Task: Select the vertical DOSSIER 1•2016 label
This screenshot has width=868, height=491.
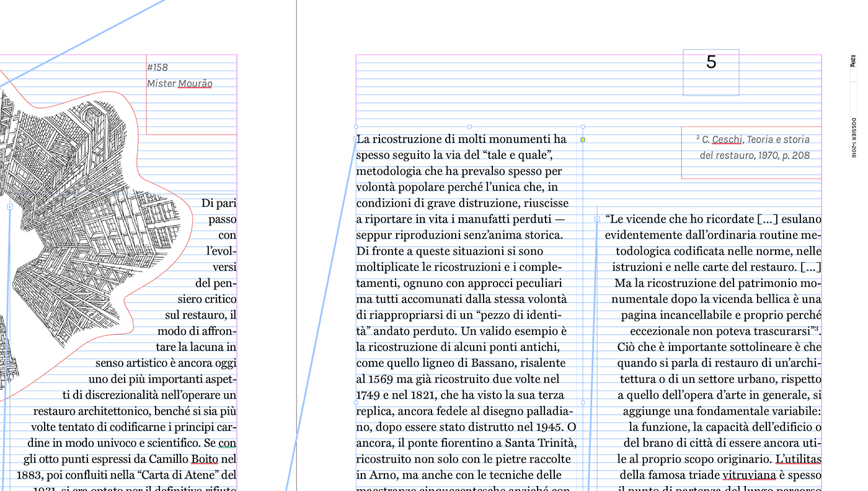Action: (854, 137)
